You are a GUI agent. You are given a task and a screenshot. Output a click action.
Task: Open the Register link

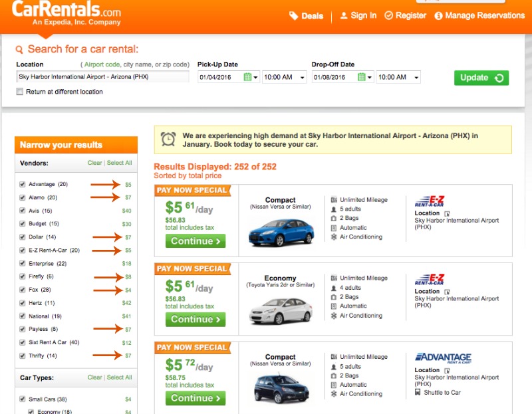coord(405,15)
